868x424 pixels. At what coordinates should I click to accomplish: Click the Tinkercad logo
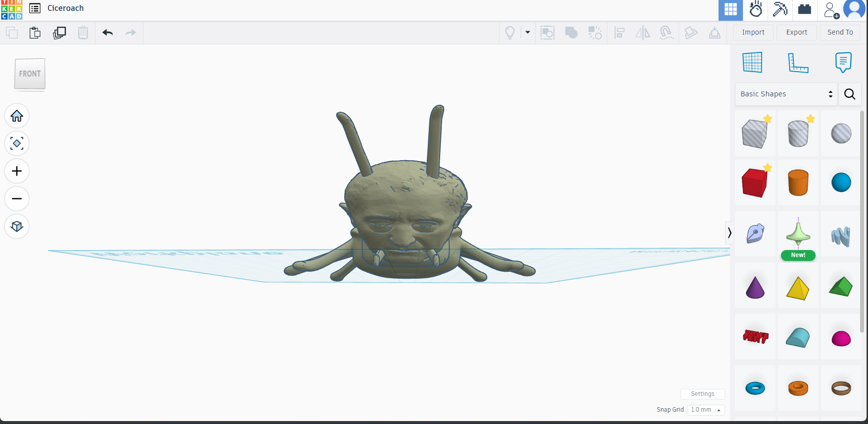tap(11, 9)
